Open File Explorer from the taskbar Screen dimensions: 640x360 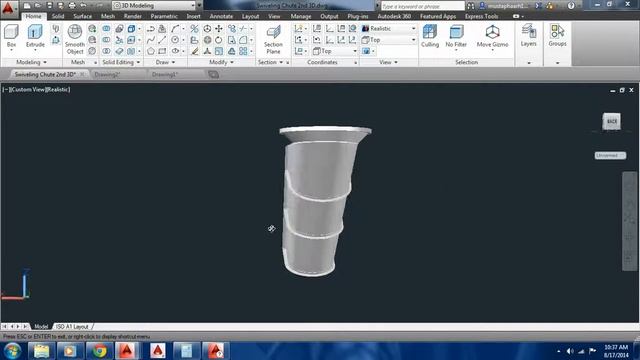41,351
